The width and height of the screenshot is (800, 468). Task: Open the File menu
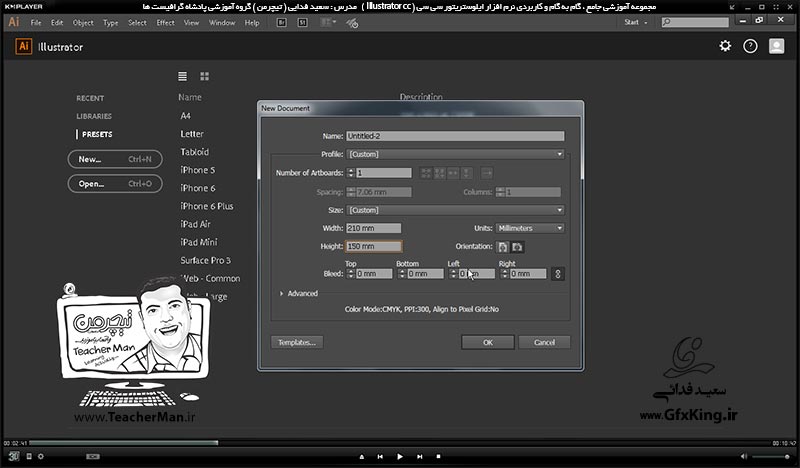[36, 22]
